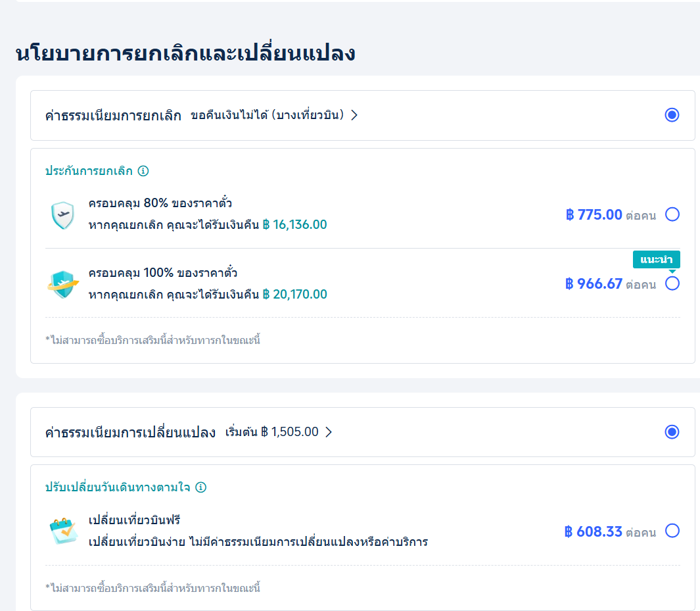Click the plane shield icon for 80% coverage
700x611 pixels.
click(x=63, y=215)
